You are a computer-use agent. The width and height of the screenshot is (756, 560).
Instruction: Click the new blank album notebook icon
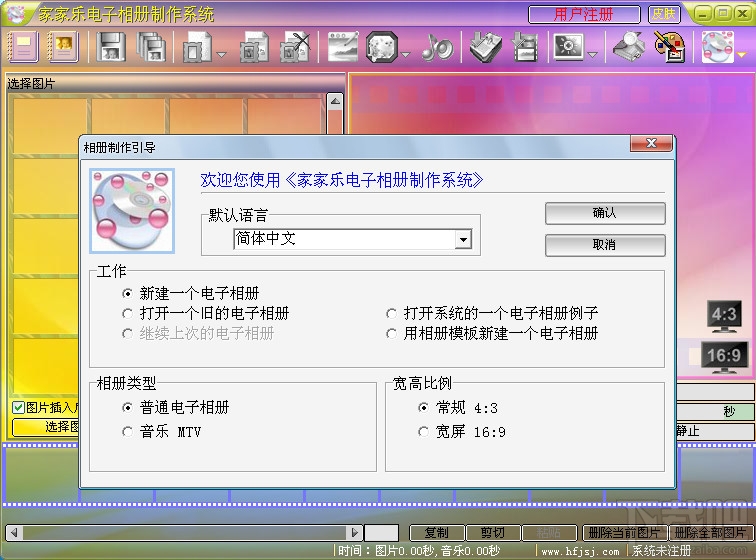point(23,47)
